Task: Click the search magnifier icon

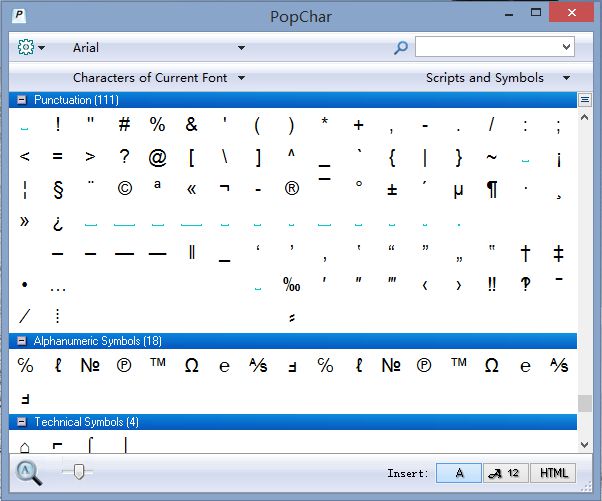Action: (x=401, y=48)
